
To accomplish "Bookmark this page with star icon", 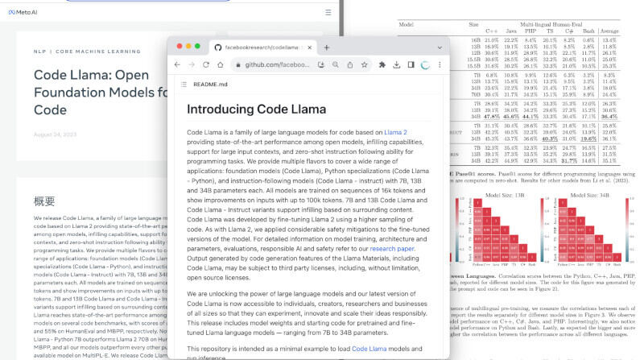I will point(365,64).
